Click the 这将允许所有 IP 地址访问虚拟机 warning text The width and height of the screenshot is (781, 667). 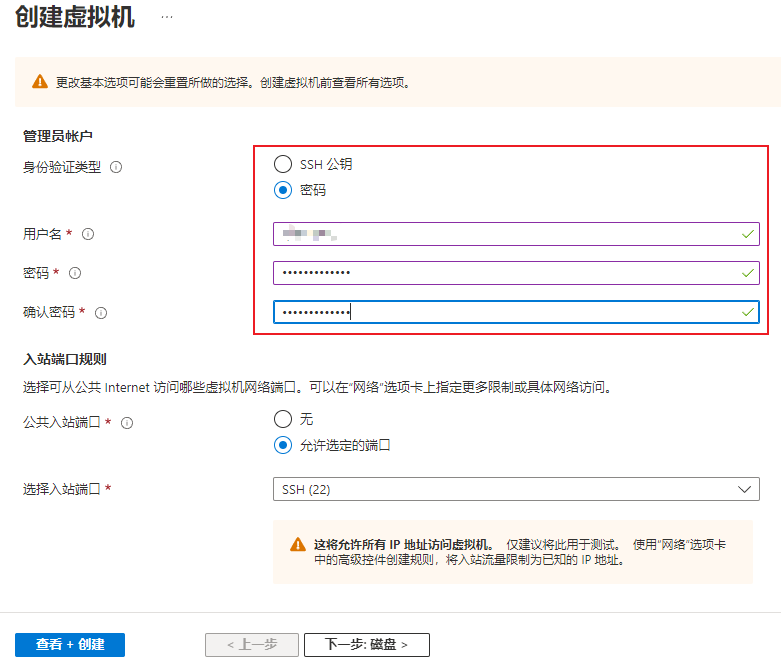tap(403, 544)
